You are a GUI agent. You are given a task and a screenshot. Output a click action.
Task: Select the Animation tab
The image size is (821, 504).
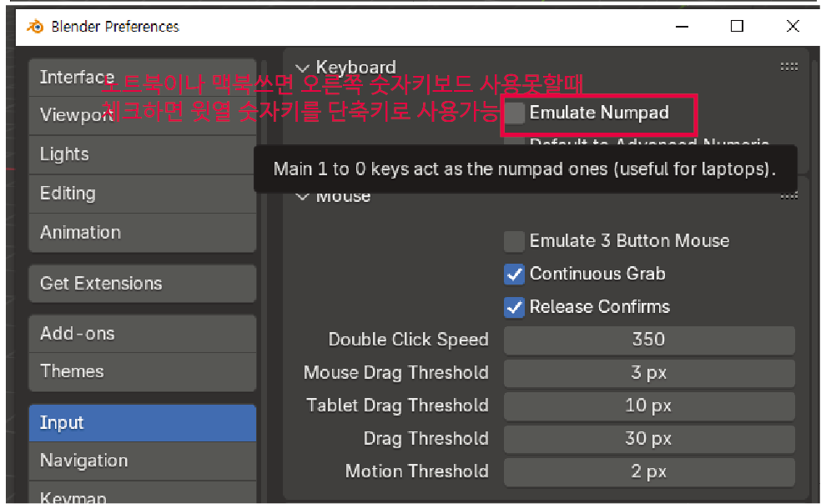tap(143, 233)
